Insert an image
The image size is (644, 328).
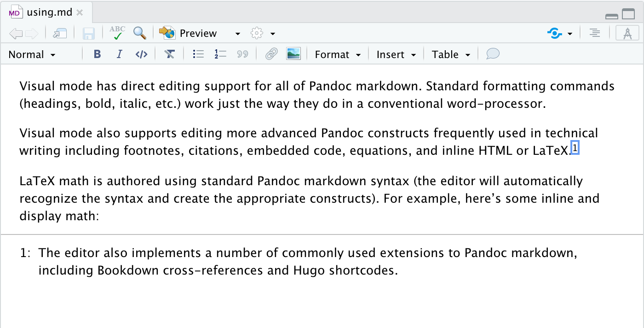(293, 54)
